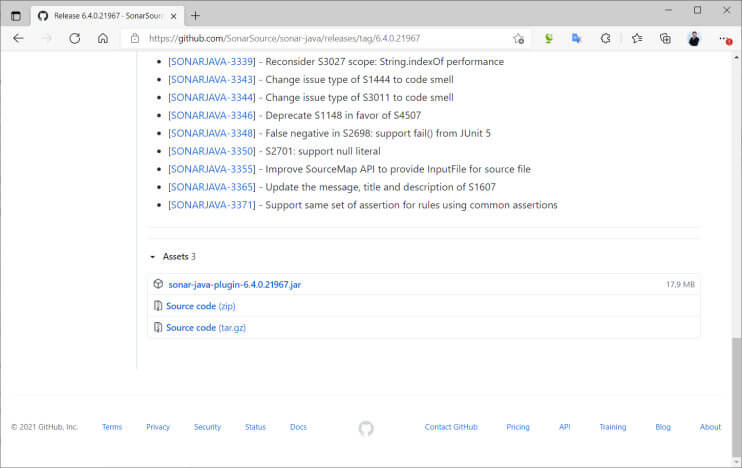Open the extensions puzzle icon
The width and height of the screenshot is (742, 468).
tap(605, 38)
